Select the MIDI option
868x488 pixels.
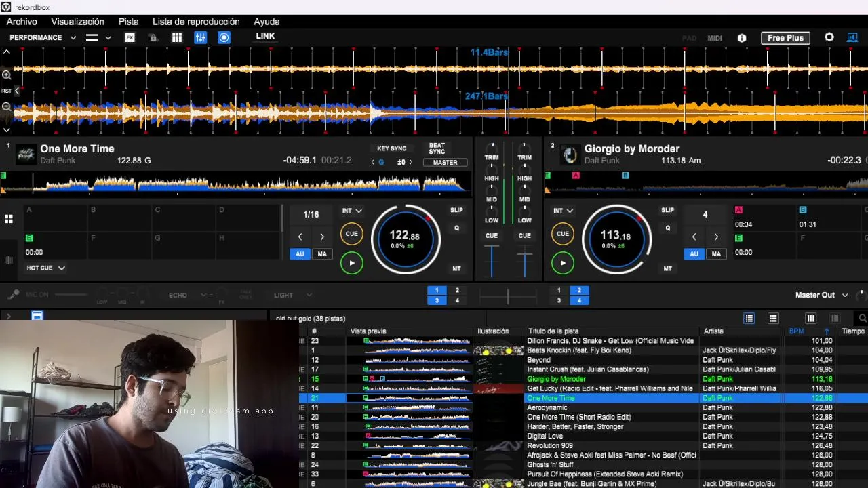tap(715, 38)
